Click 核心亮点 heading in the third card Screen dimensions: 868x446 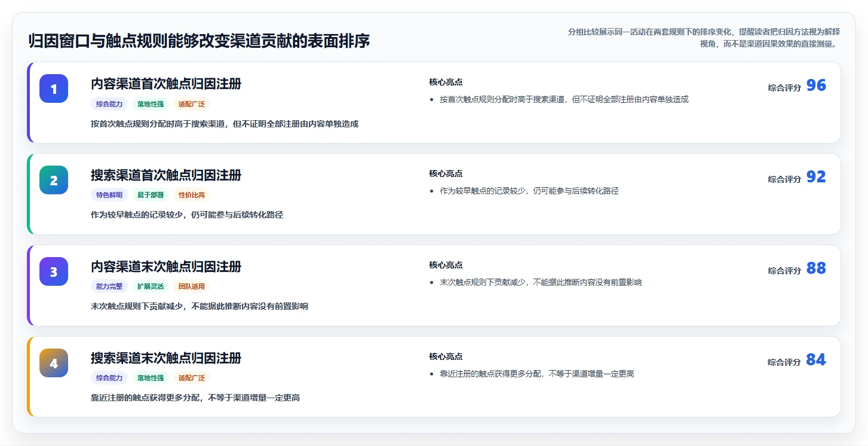tap(446, 265)
